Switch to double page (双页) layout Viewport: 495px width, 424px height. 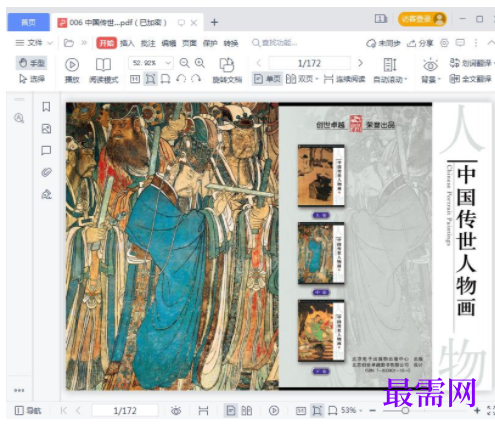pyautogui.click(x=302, y=79)
